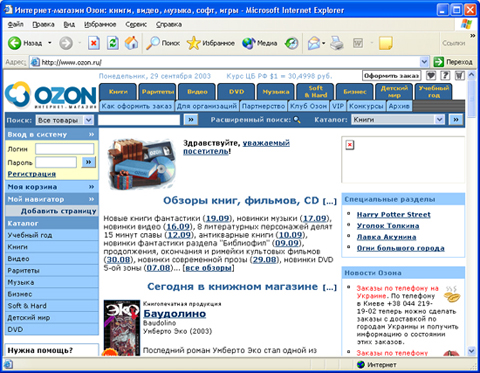
Task: Click the search submit arrow button
Action: coord(191,120)
